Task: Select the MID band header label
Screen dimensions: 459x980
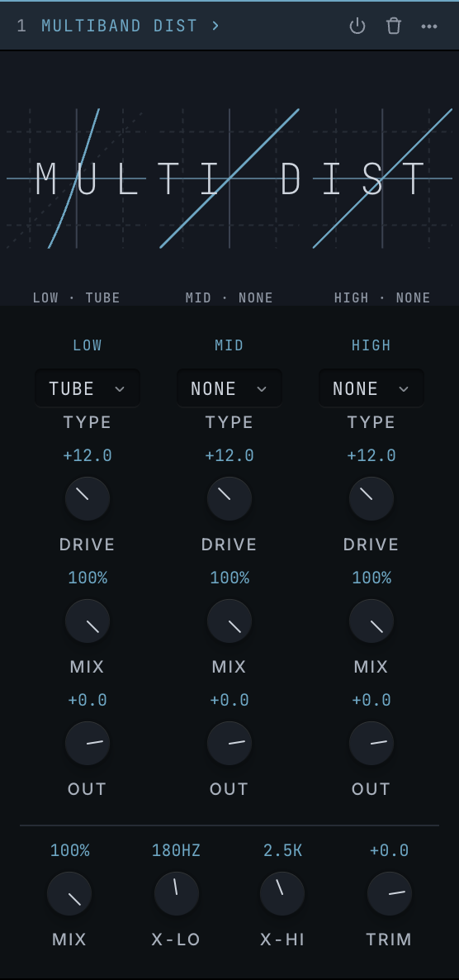Action: pos(229,345)
